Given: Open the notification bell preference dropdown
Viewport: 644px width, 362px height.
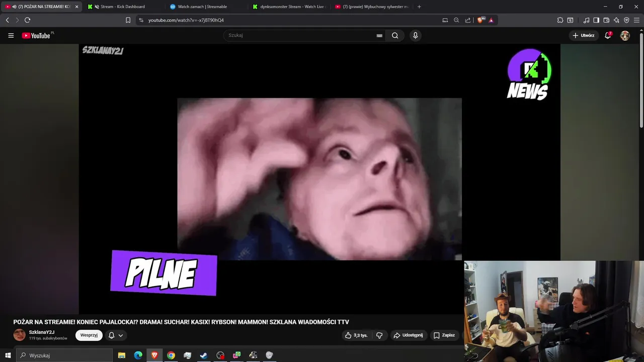Looking at the screenshot, I should point(116,335).
